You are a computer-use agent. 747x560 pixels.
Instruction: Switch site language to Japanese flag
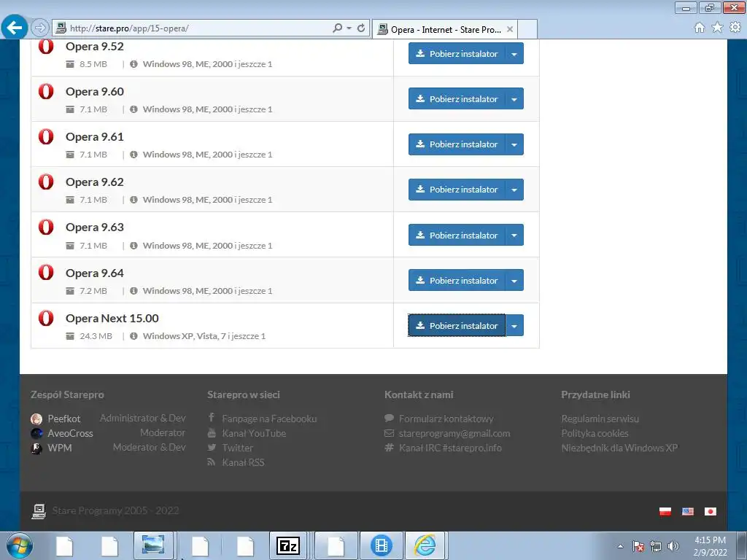[711, 511]
